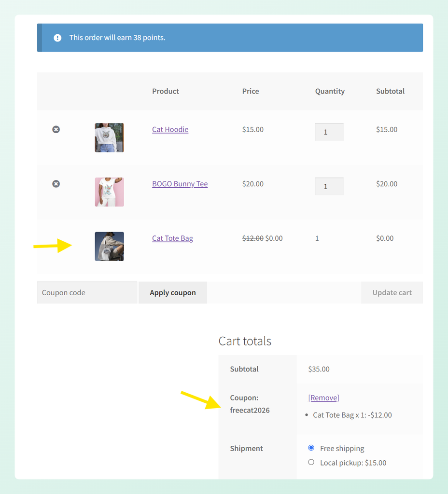Remove Cat Hoodie from cart

click(x=56, y=129)
